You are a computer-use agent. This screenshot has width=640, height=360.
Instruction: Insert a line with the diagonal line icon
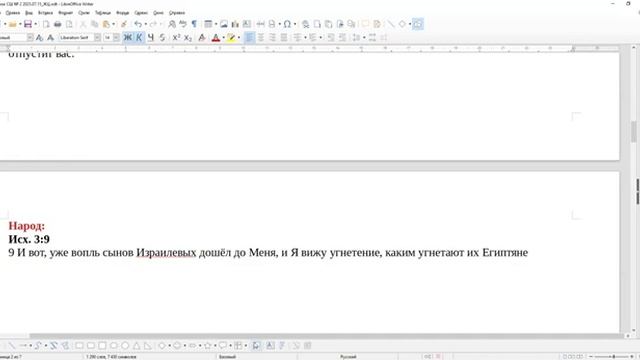391,24
